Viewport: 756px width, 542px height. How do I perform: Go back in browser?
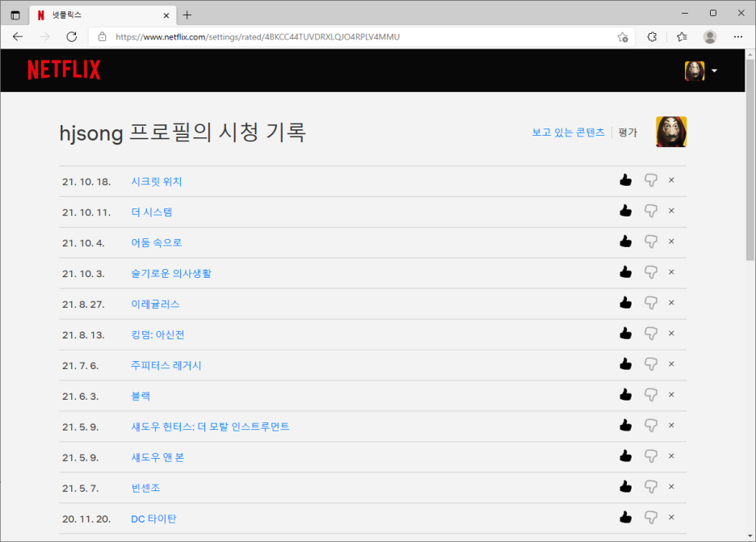click(18, 36)
